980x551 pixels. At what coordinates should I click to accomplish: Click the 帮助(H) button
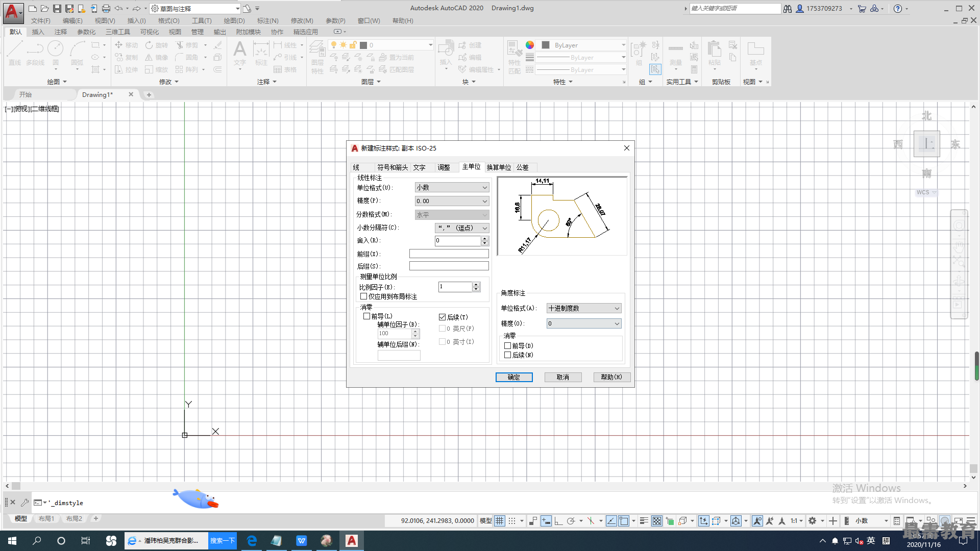[x=611, y=377]
